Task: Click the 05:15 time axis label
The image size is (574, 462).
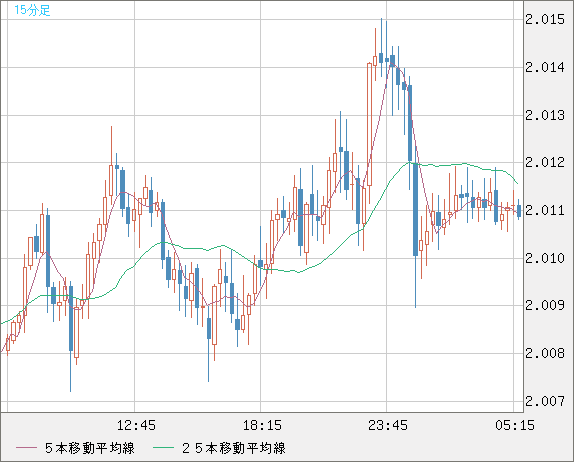Action: pyautogui.click(x=515, y=425)
